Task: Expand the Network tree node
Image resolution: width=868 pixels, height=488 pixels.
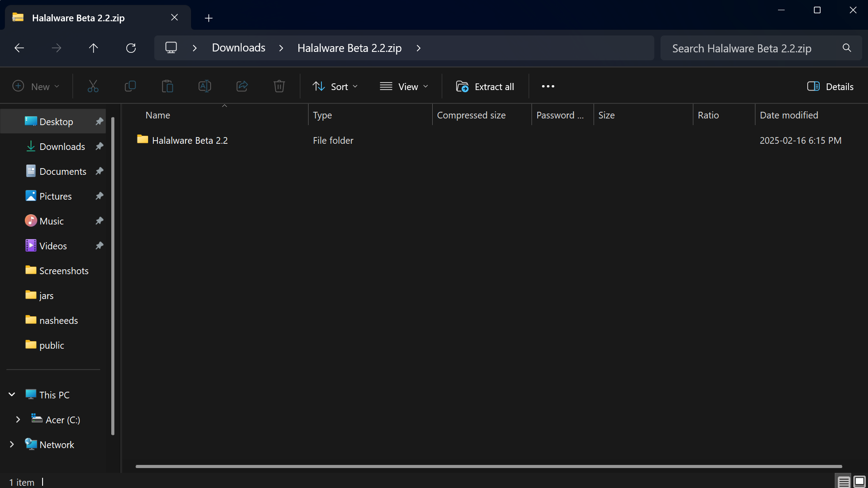Action: (x=12, y=445)
